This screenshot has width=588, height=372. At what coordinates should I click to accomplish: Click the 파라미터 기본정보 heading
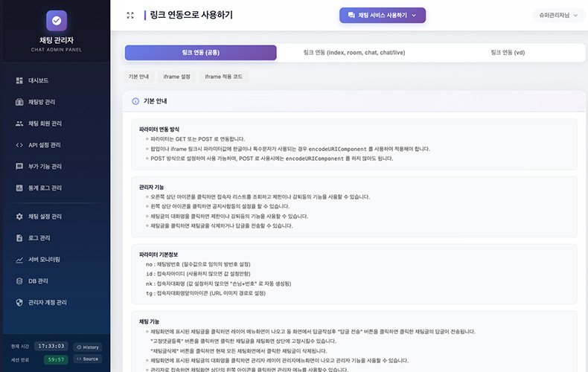(x=159, y=254)
